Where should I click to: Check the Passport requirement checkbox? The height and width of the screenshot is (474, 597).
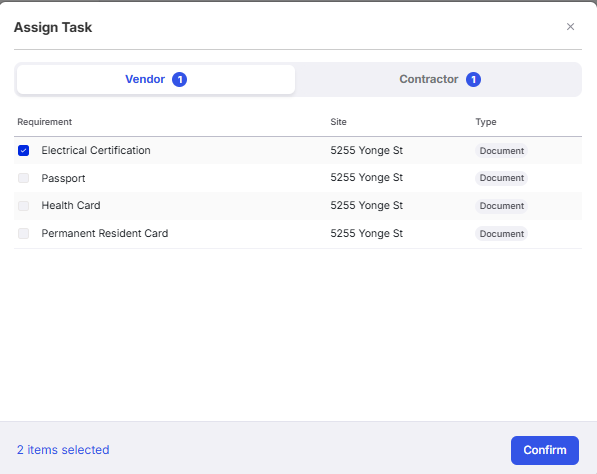coord(24,178)
